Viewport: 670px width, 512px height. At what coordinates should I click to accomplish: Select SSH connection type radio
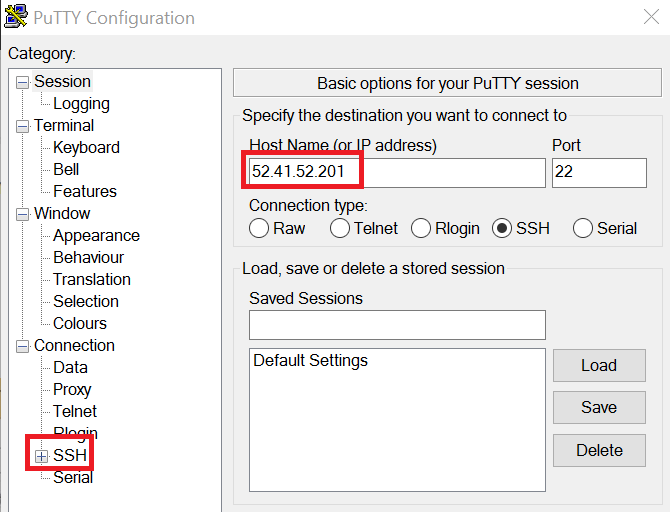pos(520,228)
